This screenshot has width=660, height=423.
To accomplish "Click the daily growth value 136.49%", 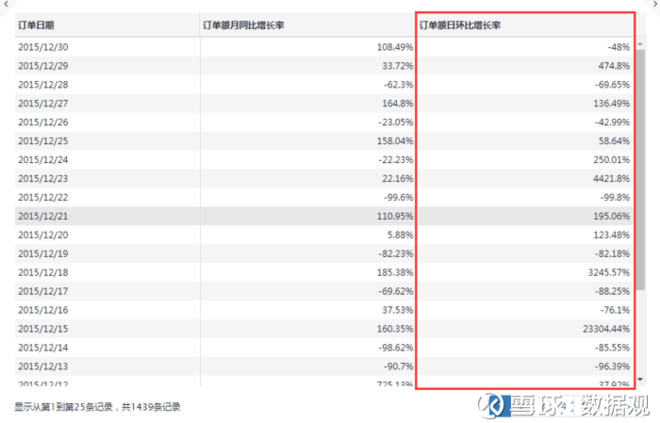I will click(612, 104).
